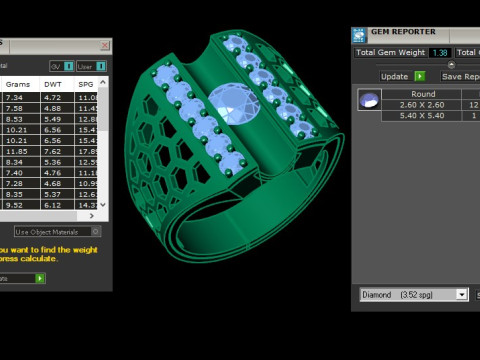Click the large center round gem on ring
Image resolution: width=480 pixels, height=360 pixels.
(234, 104)
